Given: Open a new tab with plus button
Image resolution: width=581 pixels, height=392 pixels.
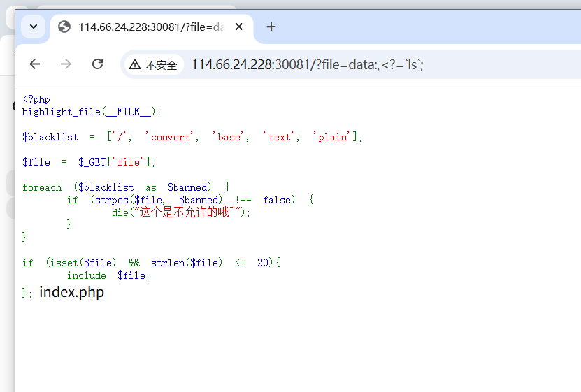Looking at the screenshot, I should (271, 27).
